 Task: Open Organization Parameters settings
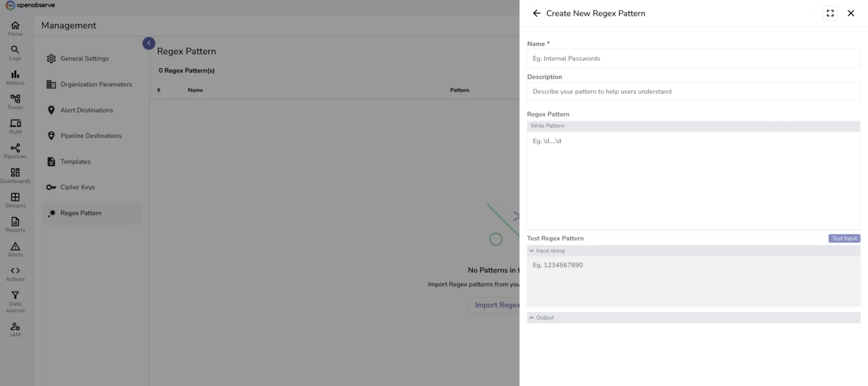click(92, 85)
